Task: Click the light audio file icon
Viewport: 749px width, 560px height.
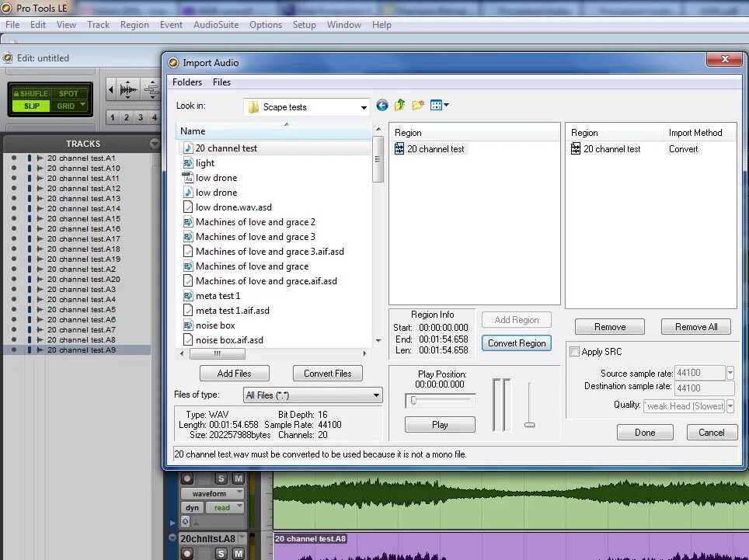Action: (x=188, y=163)
